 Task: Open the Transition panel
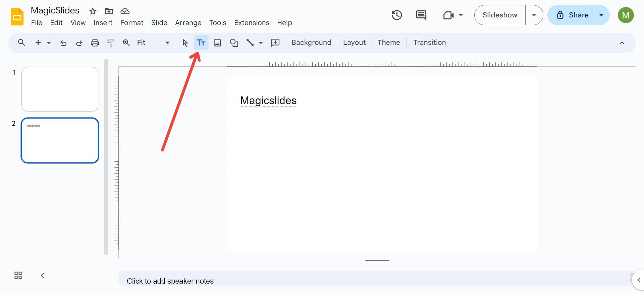[x=430, y=43]
